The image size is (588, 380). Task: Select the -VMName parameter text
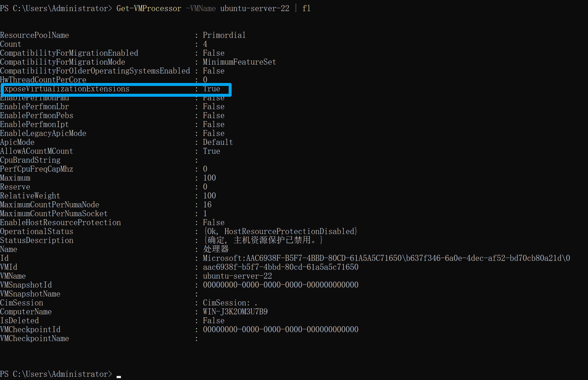pyautogui.click(x=201, y=8)
